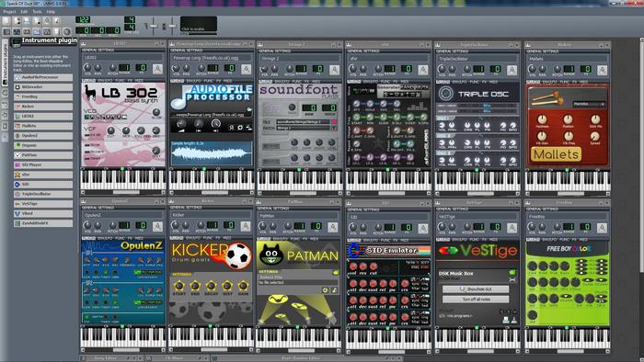644x362 pixels.
Task: Click the VeSTige plugin item in sidebar
Action: pyautogui.click(x=42, y=203)
